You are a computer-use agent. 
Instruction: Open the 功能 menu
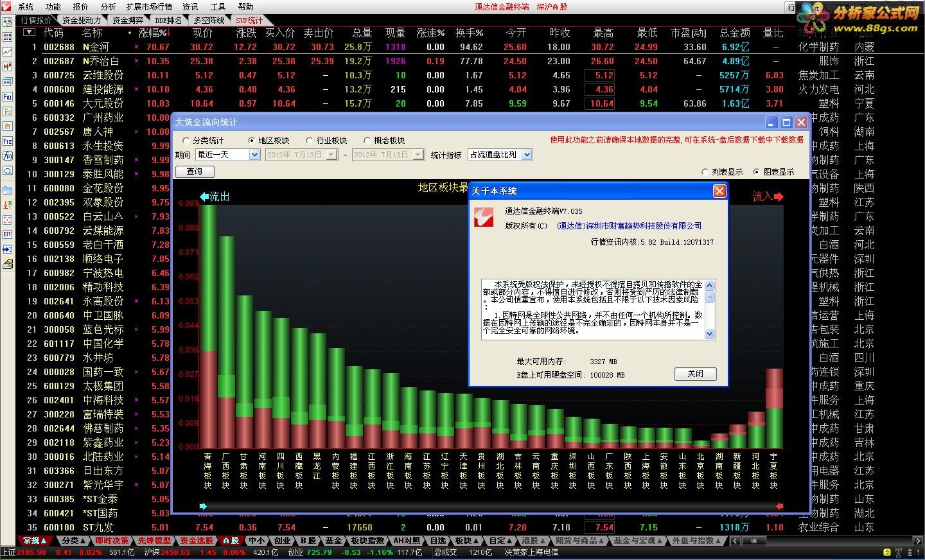pos(53,6)
